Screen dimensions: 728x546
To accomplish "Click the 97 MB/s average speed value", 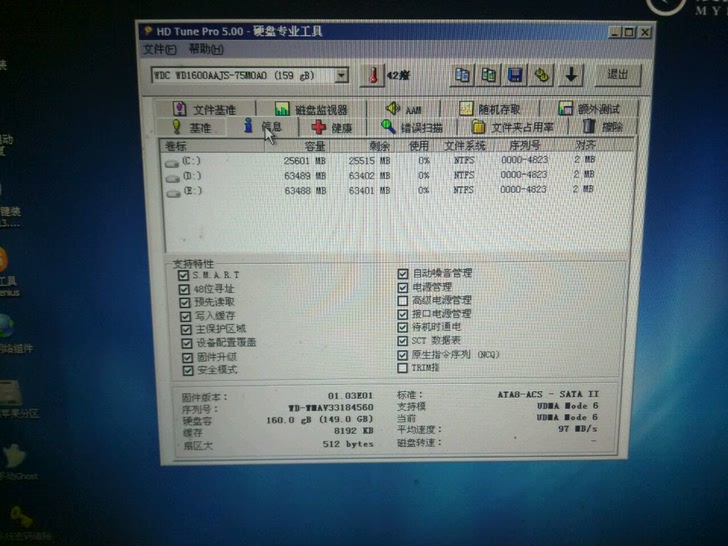I will pyautogui.click(x=578, y=429).
